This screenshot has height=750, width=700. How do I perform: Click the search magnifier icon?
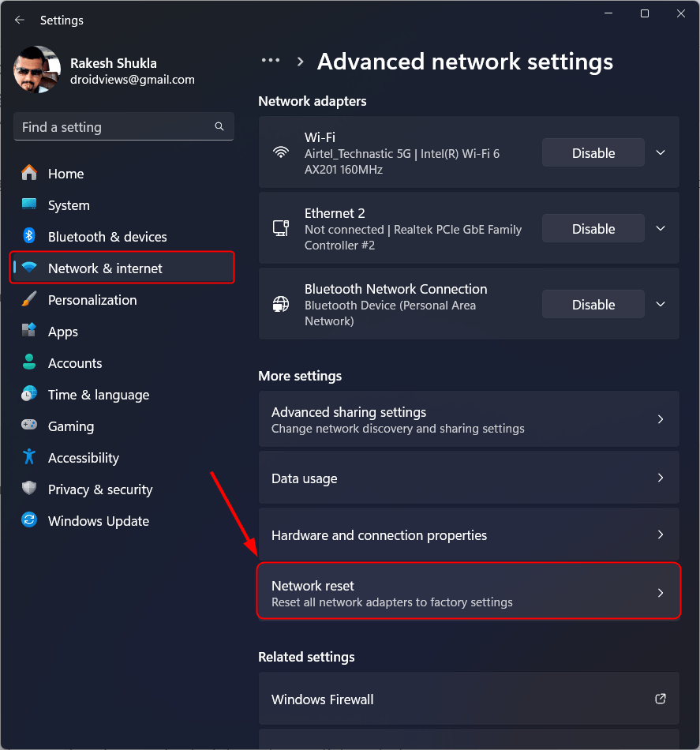coord(219,126)
